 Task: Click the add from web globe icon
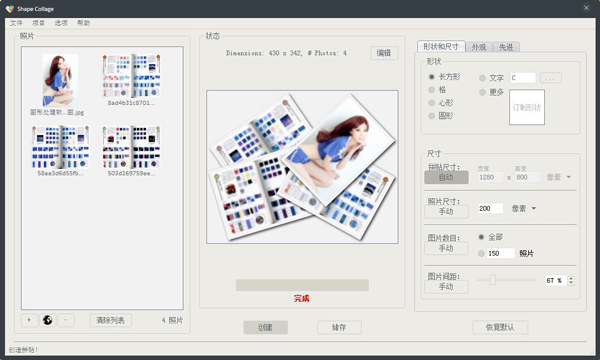click(47, 320)
